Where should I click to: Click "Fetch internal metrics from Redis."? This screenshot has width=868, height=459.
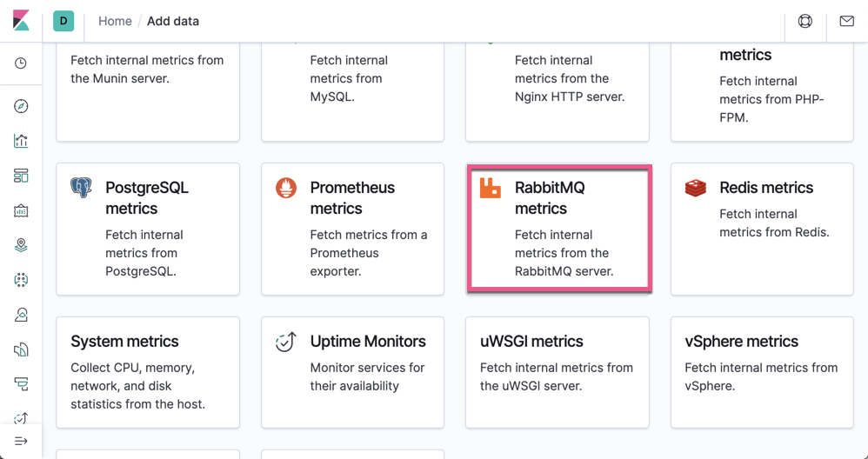774,223
